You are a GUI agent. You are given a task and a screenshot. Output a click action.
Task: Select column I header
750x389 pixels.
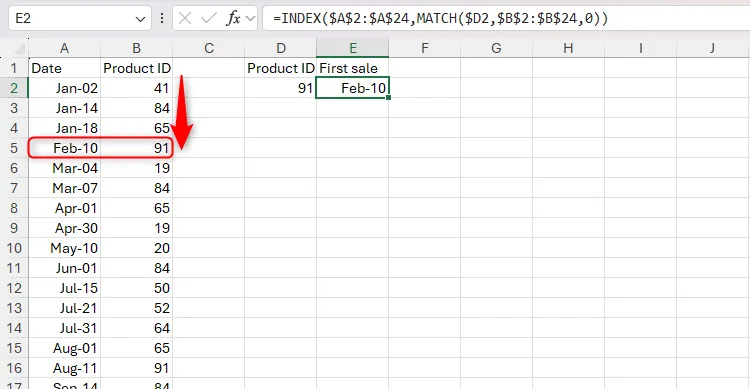point(640,48)
